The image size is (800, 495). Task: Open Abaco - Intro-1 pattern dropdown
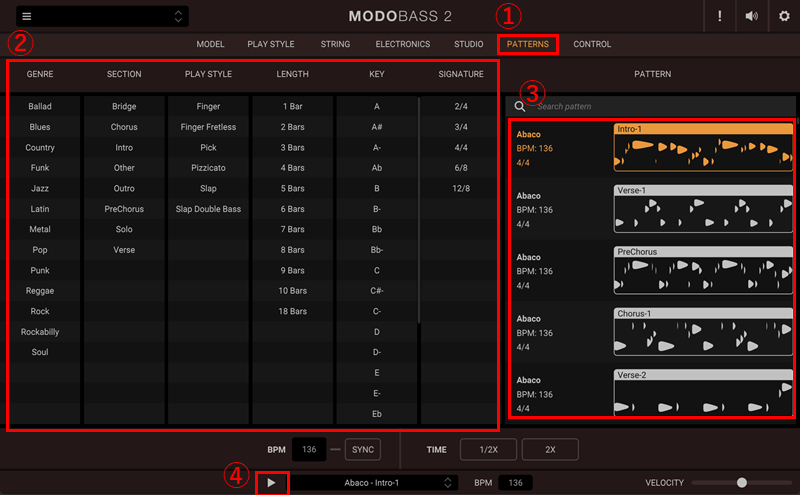(372, 483)
